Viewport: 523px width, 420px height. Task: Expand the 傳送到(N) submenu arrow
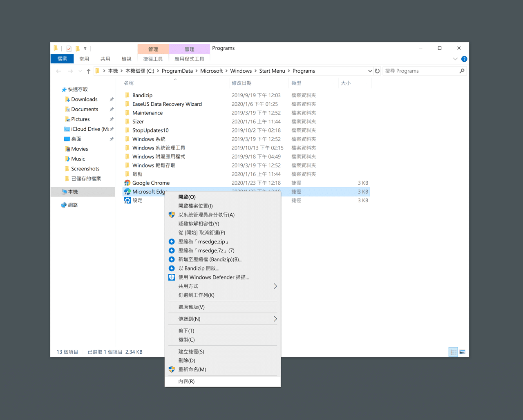click(275, 319)
